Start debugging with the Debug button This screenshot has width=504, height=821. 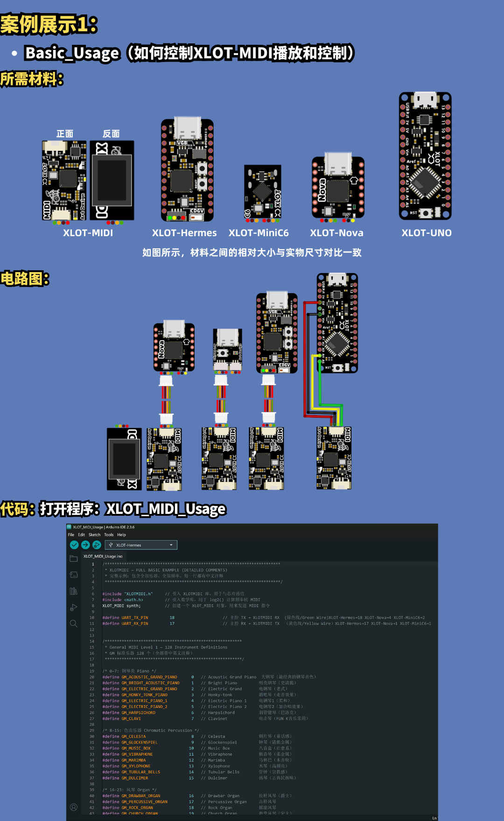click(97, 545)
